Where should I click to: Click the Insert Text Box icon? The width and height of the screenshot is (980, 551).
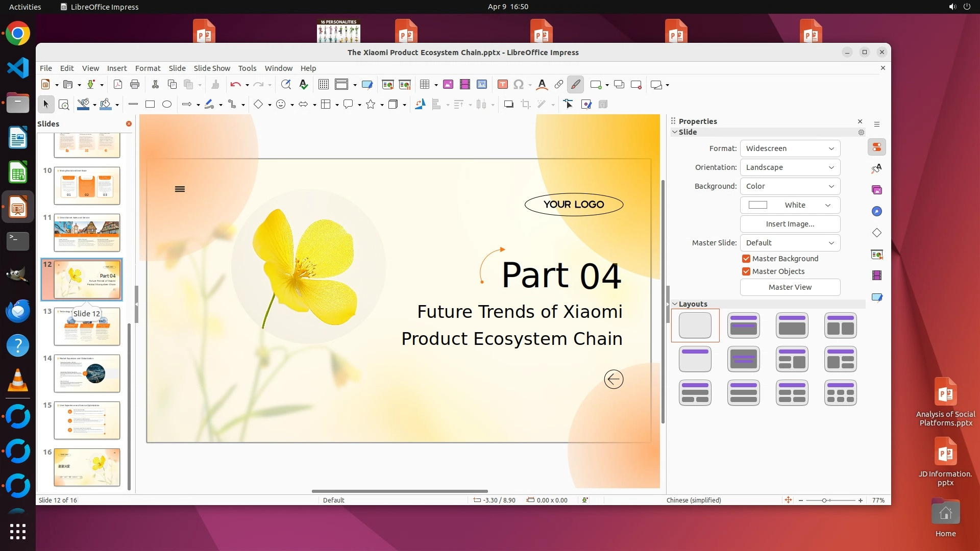pyautogui.click(x=503, y=85)
